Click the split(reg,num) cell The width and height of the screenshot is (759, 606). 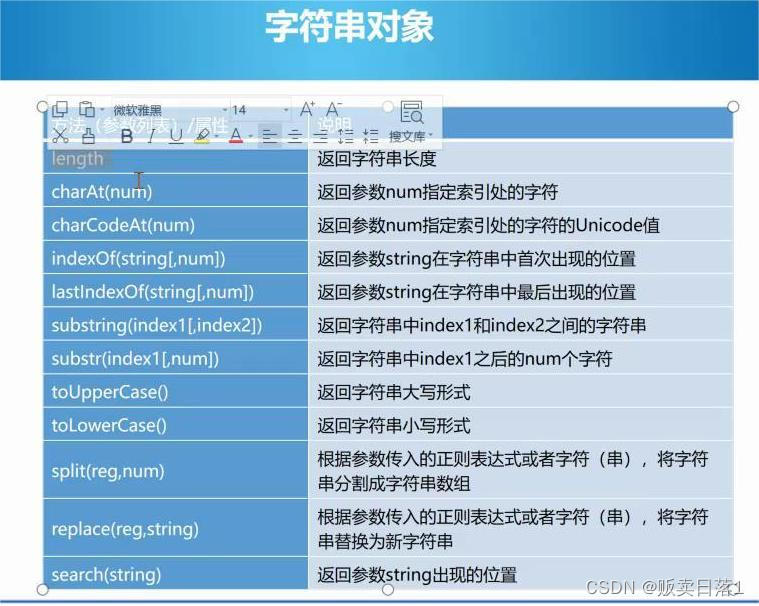pos(175,470)
